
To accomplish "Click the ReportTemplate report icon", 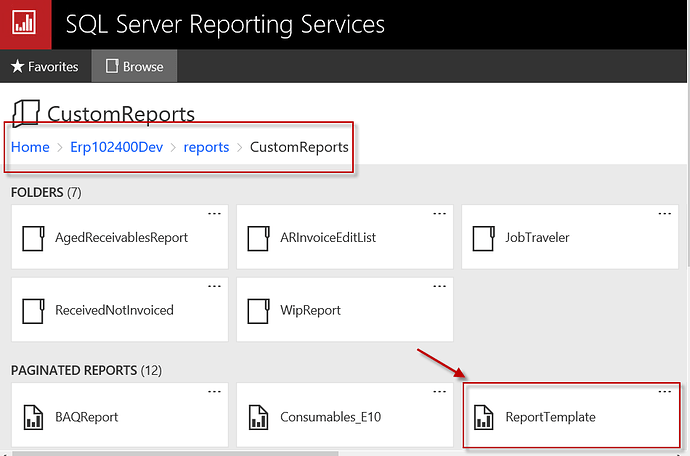I will point(485,416).
